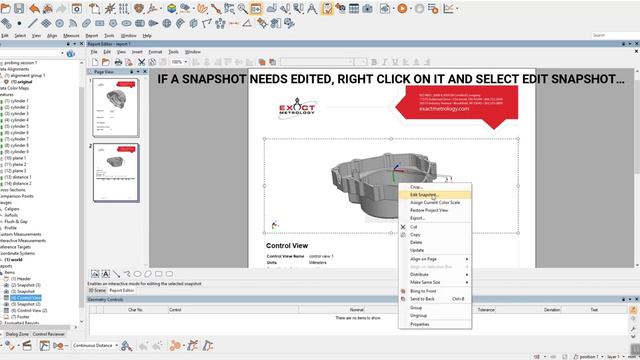The width and height of the screenshot is (640, 360).
Task: Click the gray Redo arrow icon
Action: coord(61,8)
